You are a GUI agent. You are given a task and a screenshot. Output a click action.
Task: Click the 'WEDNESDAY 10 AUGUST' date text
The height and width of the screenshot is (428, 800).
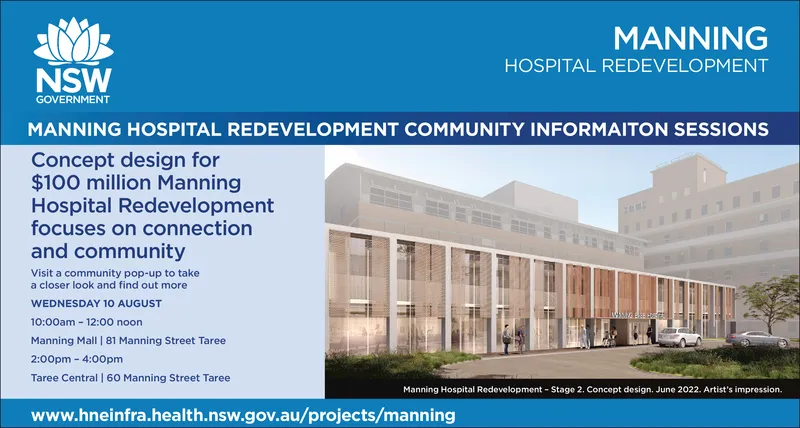96,304
